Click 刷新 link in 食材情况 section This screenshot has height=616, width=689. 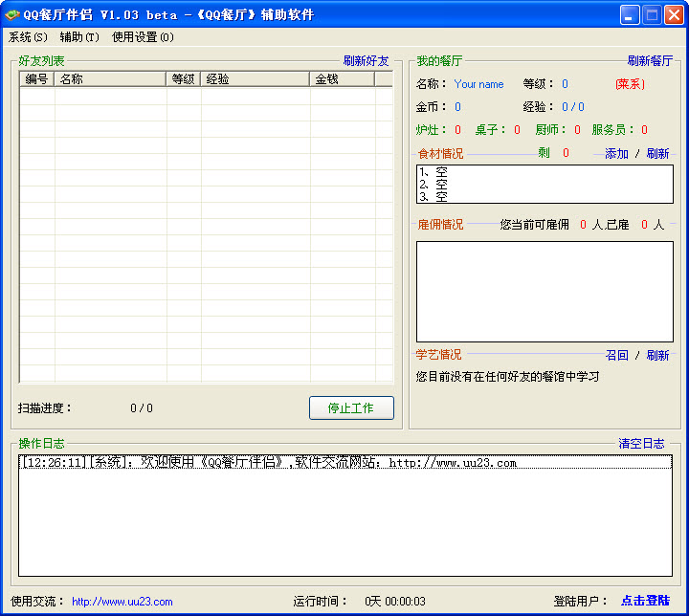[x=657, y=154]
